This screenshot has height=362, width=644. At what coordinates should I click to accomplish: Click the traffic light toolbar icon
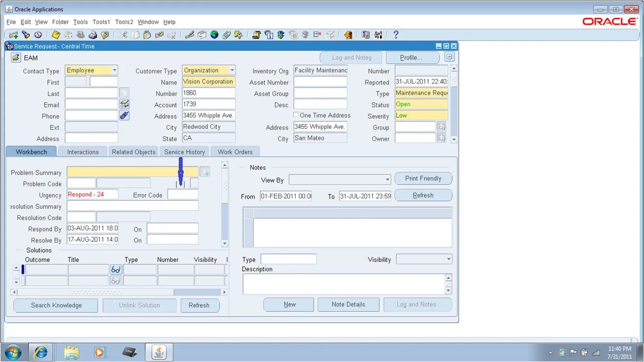tap(281, 35)
